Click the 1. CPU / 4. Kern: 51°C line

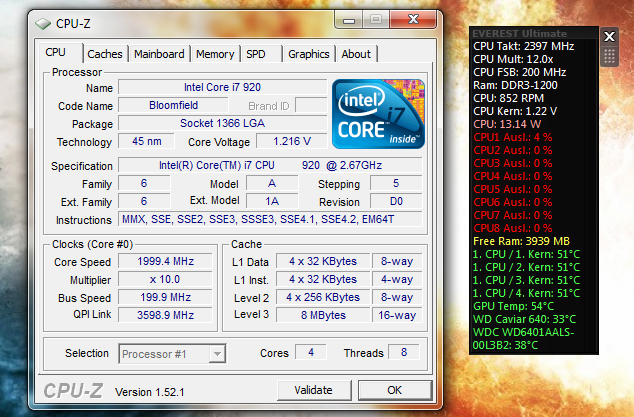pyautogui.click(x=526, y=293)
